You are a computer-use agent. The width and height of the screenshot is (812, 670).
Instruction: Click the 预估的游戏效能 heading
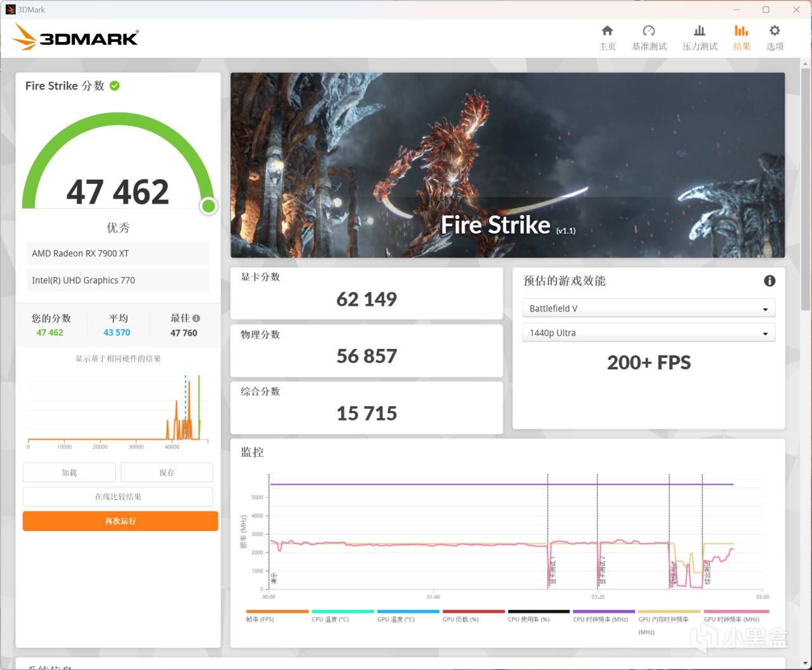pos(565,280)
